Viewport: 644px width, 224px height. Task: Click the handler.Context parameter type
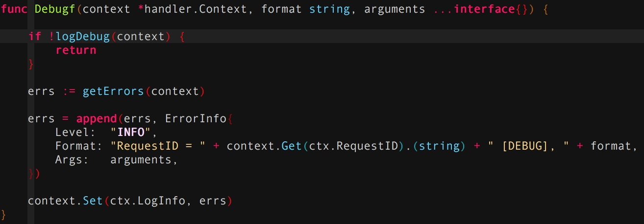(196, 9)
